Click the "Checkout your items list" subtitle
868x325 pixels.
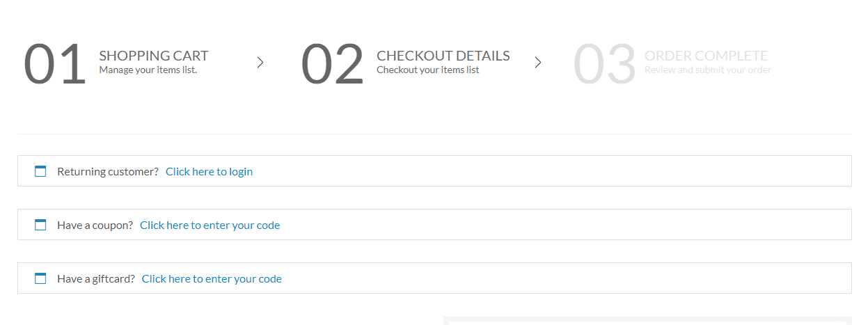click(x=427, y=70)
